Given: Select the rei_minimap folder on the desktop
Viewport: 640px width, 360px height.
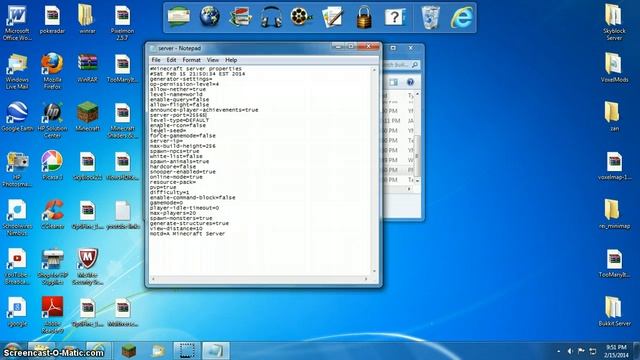Looking at the screenshot, I should [614, 215].
